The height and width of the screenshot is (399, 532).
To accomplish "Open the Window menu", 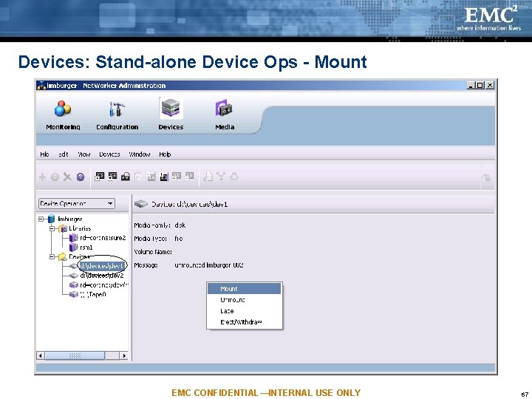I will [x=140, y=154].
